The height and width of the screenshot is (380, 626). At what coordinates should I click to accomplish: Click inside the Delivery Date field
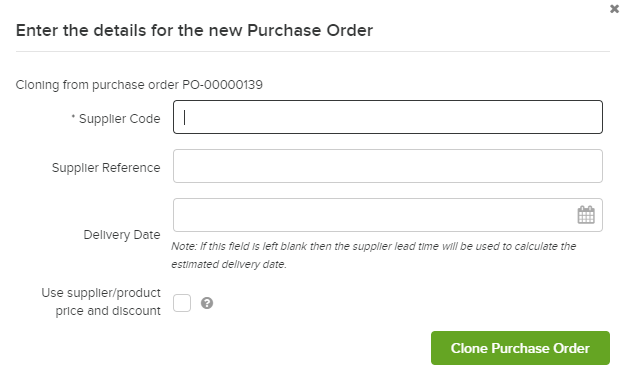pos(375,215)
